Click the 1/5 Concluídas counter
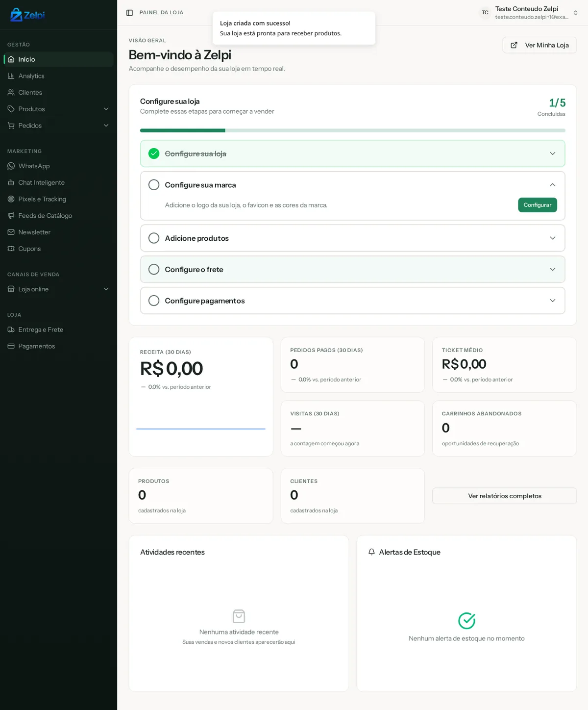 click(552, 107)
